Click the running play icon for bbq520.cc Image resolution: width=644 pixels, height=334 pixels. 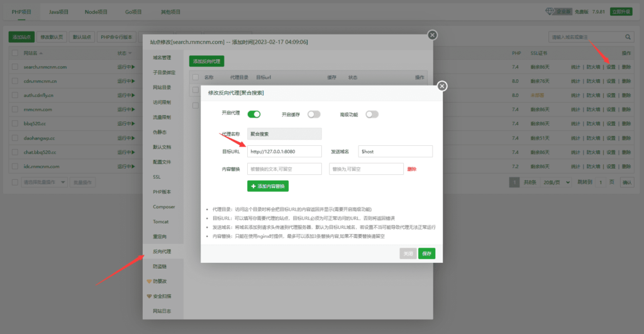(133, 124)
